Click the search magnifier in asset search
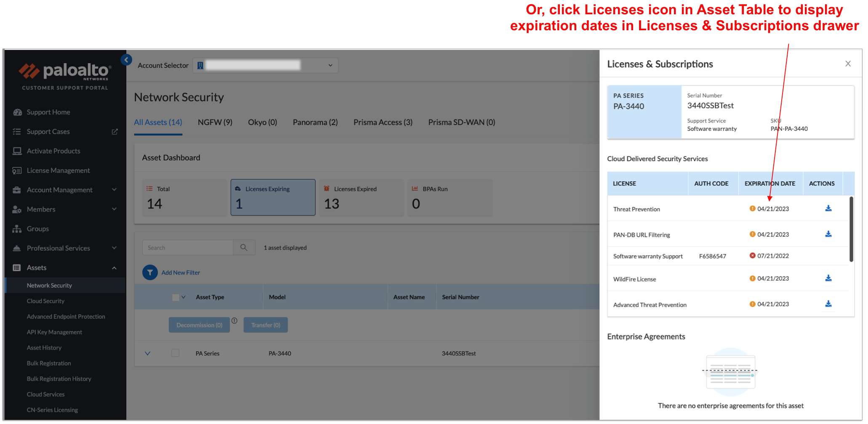Image resolution: width=868 pixels, height=424 pixels. [x=244, y=247]
